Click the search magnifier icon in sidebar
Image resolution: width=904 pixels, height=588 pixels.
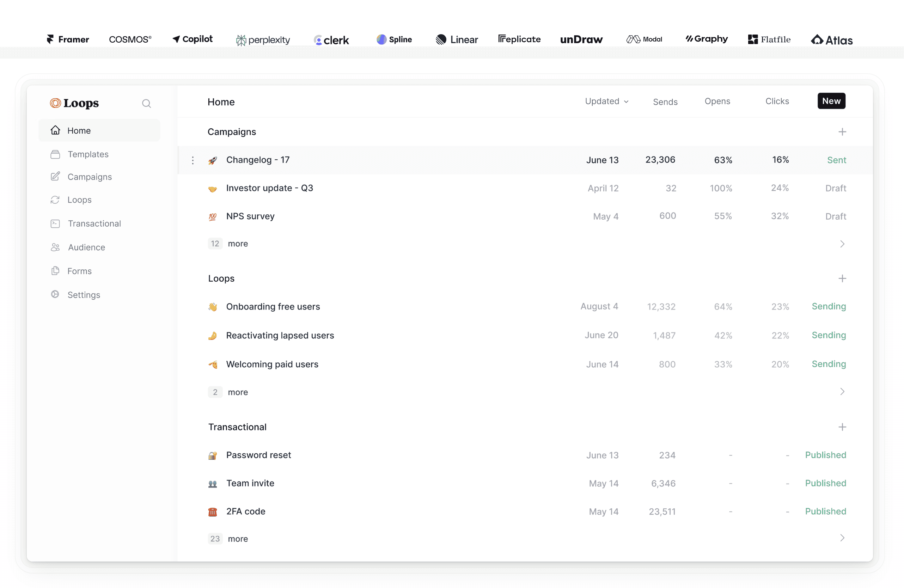pyautogui.click(x=146, y=103)
